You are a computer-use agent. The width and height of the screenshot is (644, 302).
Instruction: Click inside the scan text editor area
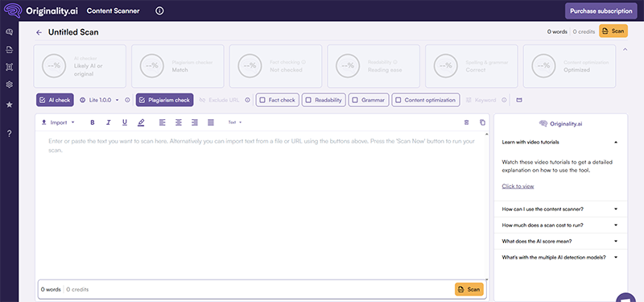point(262,205)
